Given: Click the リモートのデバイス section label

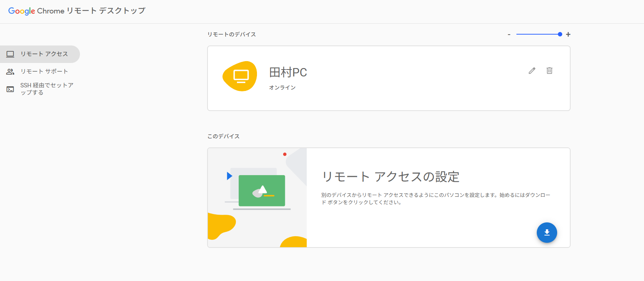Looking at the screenshot, I should pyautogui.click(x=232, y=34).
